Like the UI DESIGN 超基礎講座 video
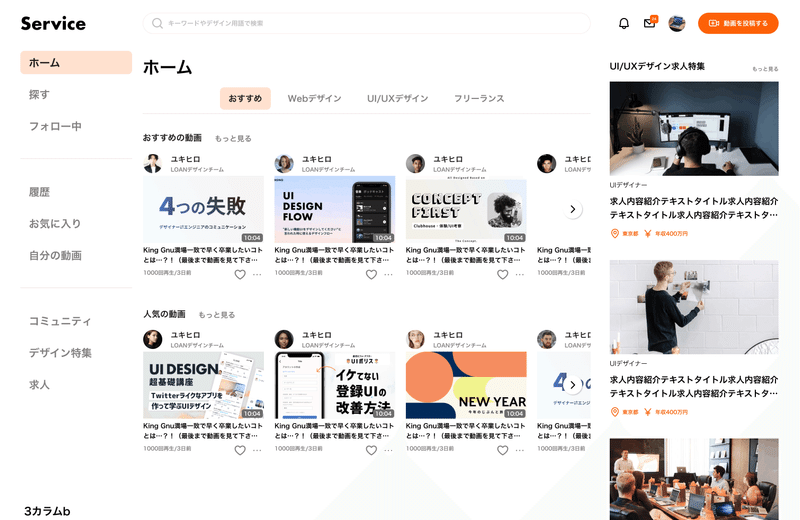This screenshot has width=800, height=520. 240,450
